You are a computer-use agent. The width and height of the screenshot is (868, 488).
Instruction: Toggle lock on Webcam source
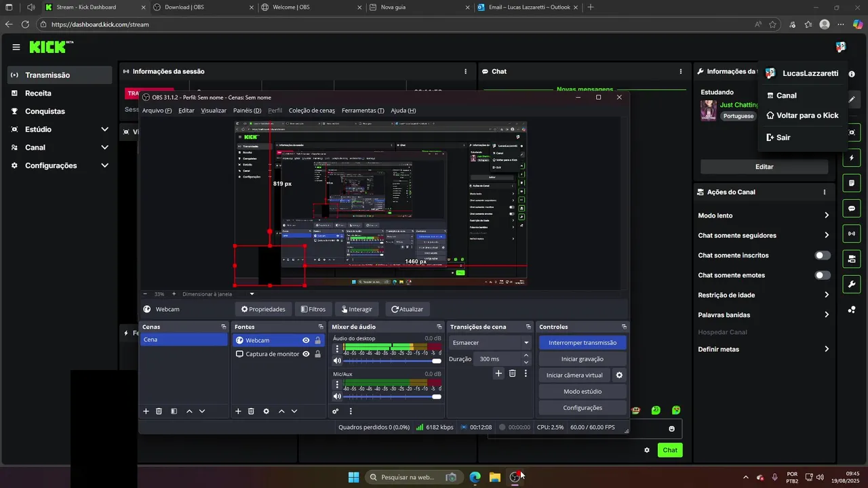point(317,340)
